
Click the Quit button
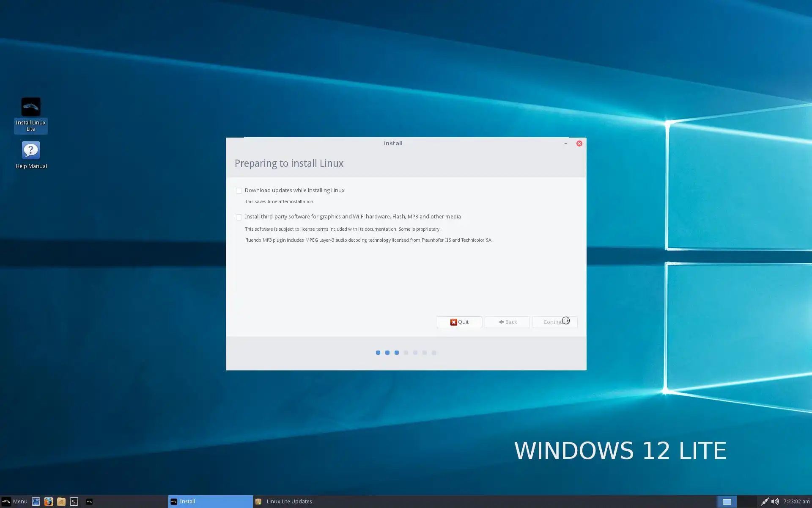click(x=459, y=322)
